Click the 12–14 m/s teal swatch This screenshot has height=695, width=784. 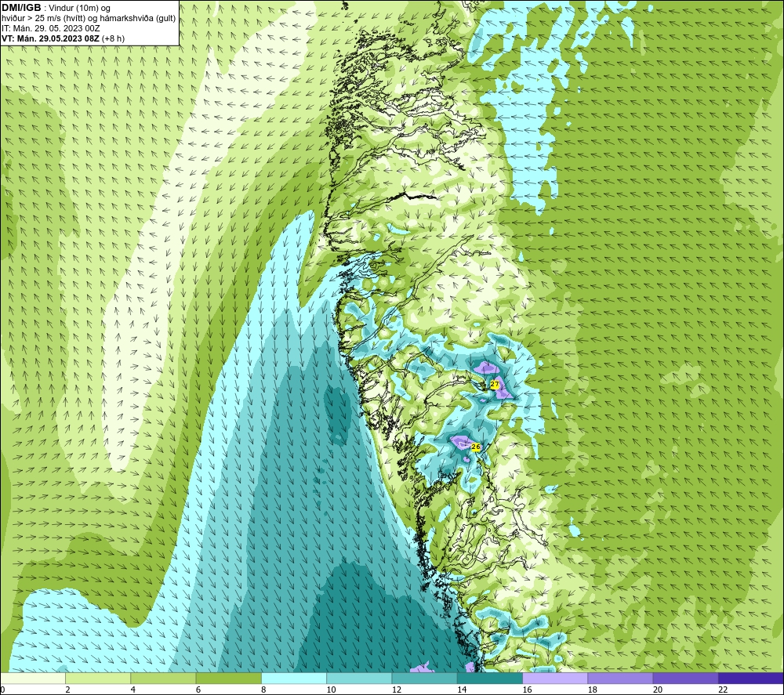tap(424, 678)
